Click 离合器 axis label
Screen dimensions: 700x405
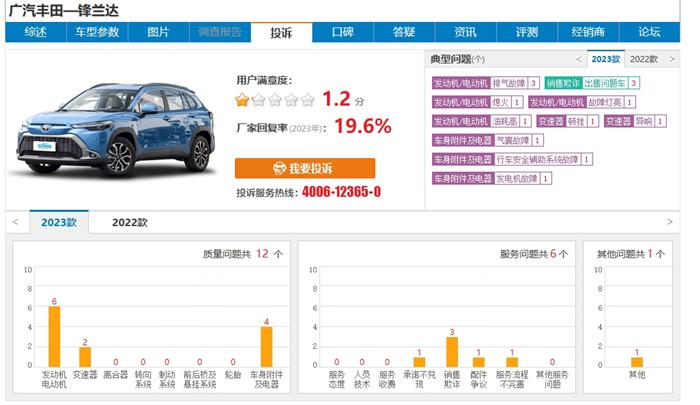pyautogui.click(x=116, y=375)
